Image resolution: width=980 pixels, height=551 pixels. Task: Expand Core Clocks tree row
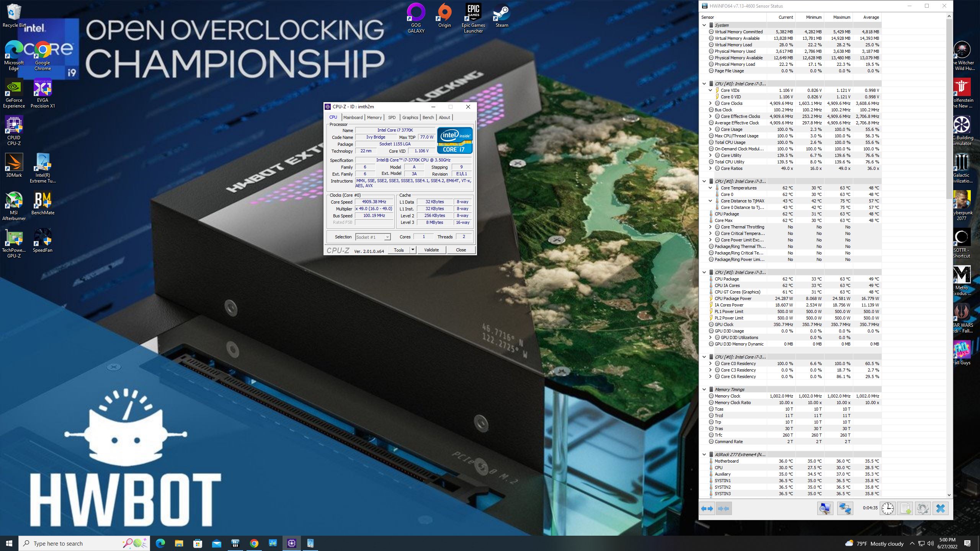click(x=710, y=103)
